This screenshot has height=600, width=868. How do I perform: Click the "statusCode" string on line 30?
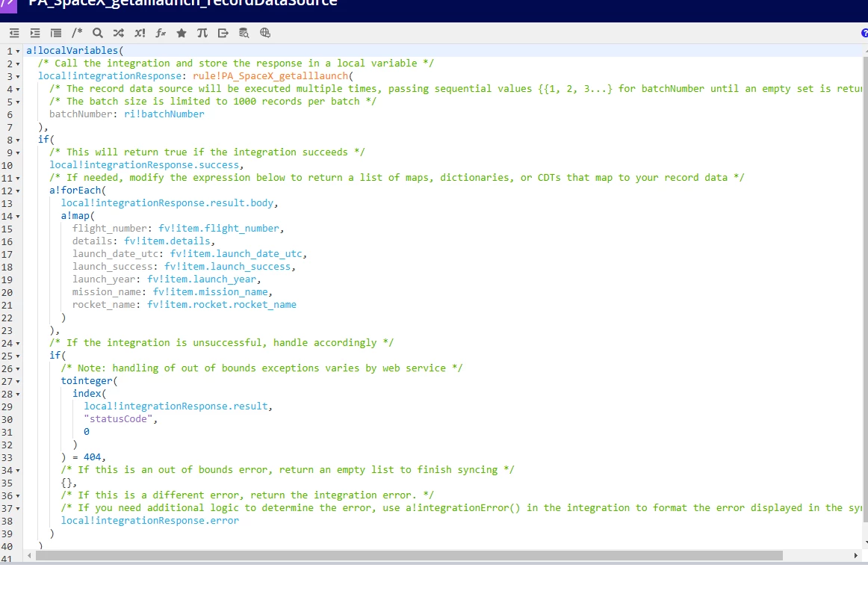[118, 419]
